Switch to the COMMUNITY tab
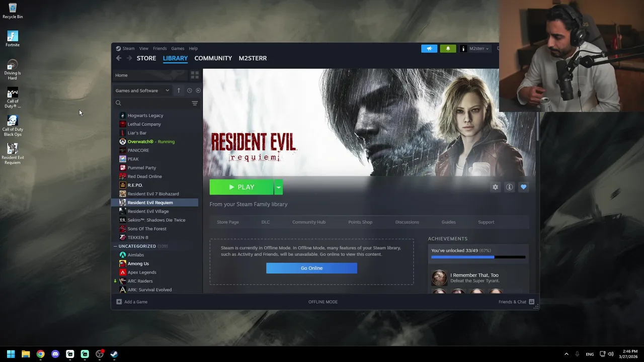Image resolution: width=644 pixels, height=362 pixels. click(213, 58)
